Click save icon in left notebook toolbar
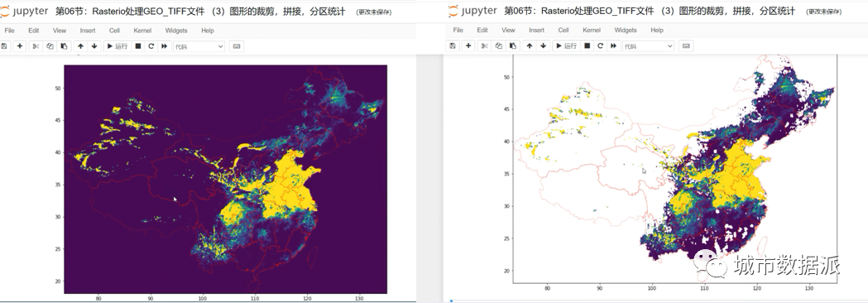The width and height of the screenshot is (868, 303). click(4, 46)
